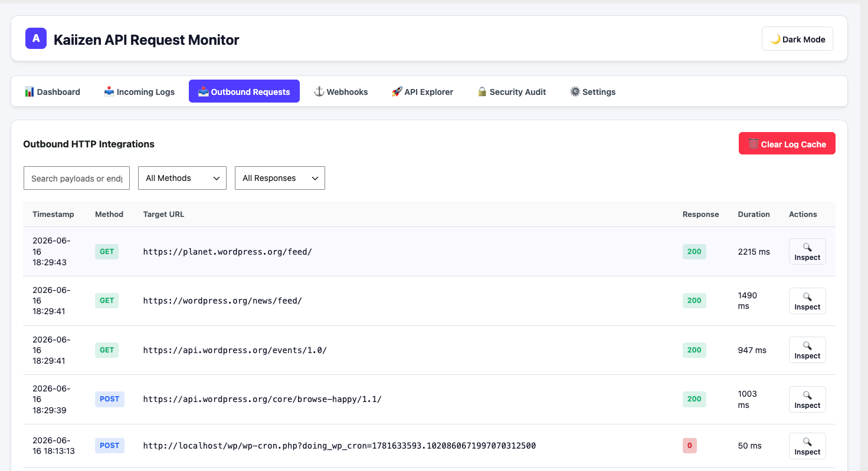Click URL https://api.wordpress.org/events/1.0/
The image size is (868, 471).
click(x=235, y=350)
